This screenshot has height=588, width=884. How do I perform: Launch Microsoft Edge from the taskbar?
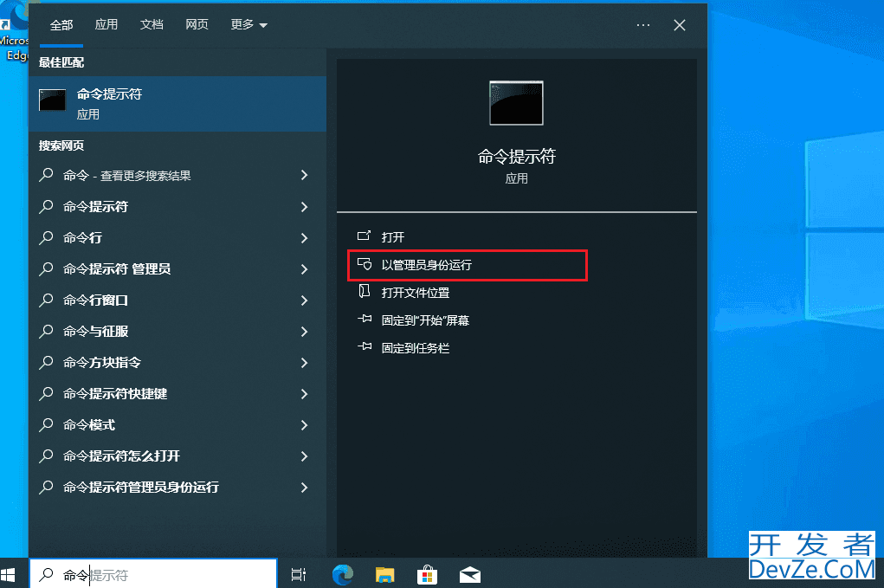pos(342,574)
